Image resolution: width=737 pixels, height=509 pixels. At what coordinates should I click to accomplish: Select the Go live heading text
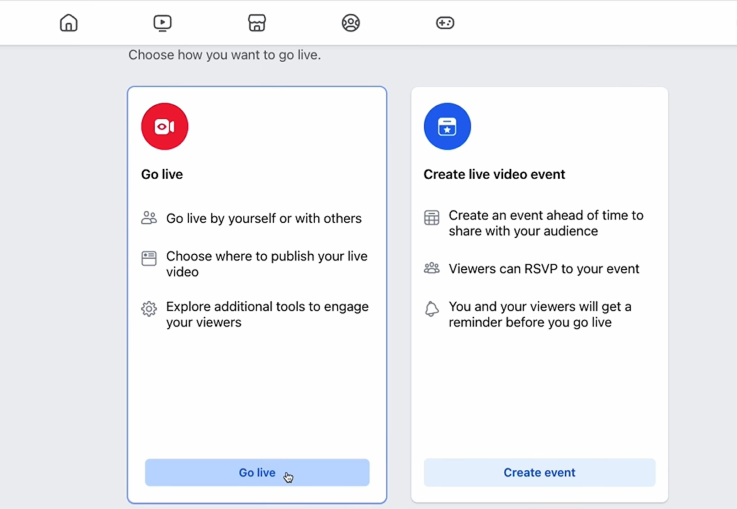(x=162, y=174)
